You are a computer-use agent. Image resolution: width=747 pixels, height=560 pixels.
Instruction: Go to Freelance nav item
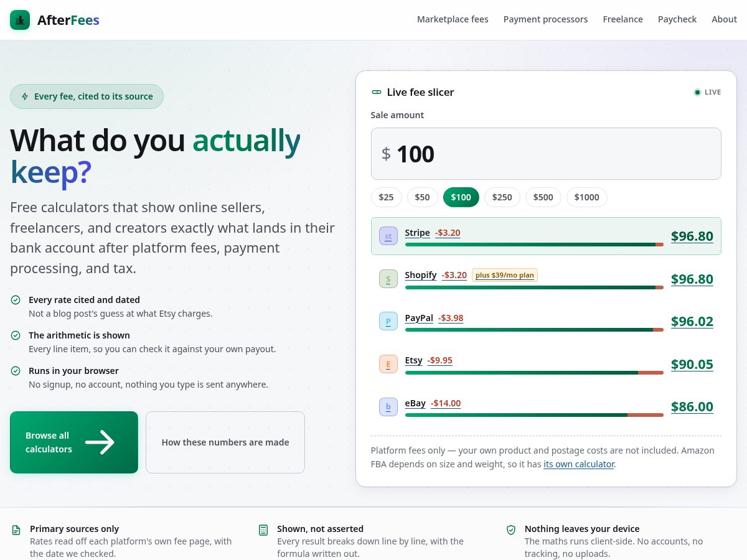tap(622, 19)
